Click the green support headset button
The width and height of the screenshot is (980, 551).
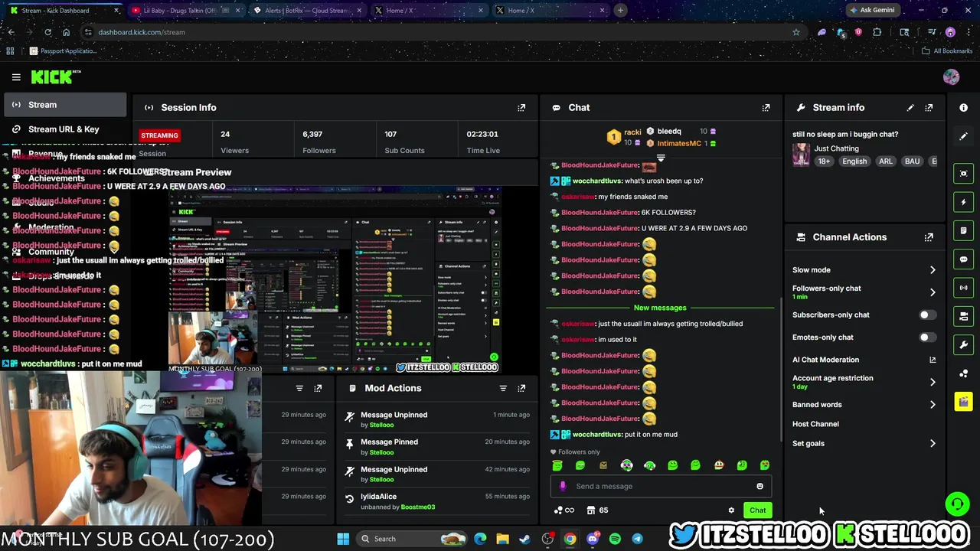pos(956,504)
